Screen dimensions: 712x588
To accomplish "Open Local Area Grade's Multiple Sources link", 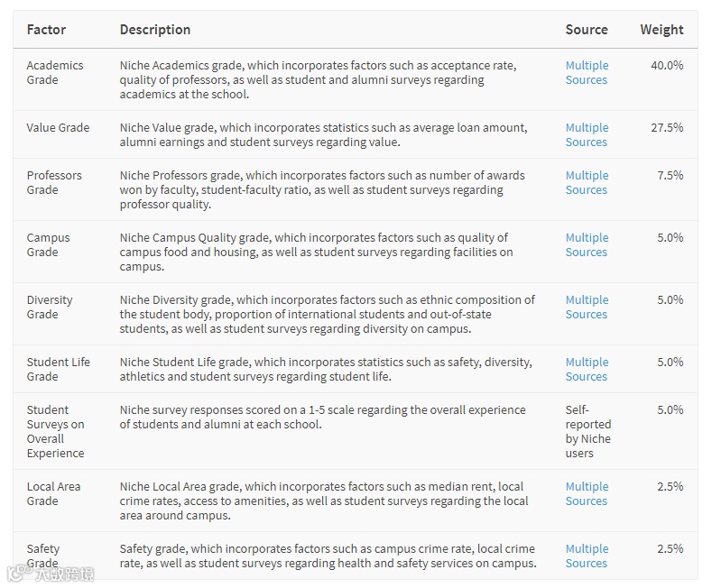I will coord(587,493).
